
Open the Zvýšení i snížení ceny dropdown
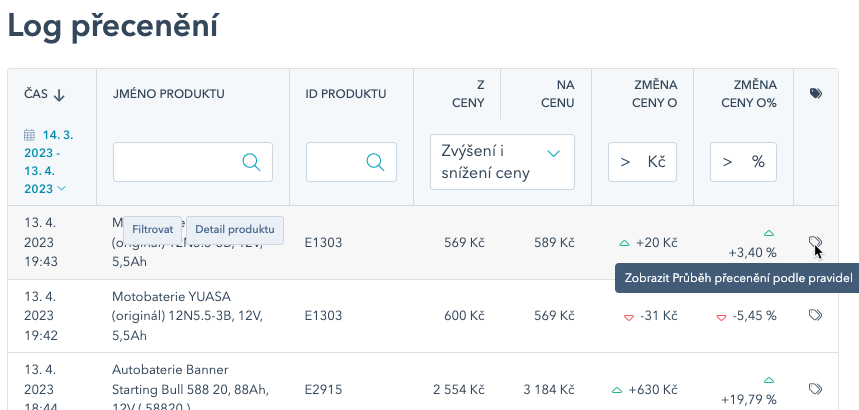(502, 162)
